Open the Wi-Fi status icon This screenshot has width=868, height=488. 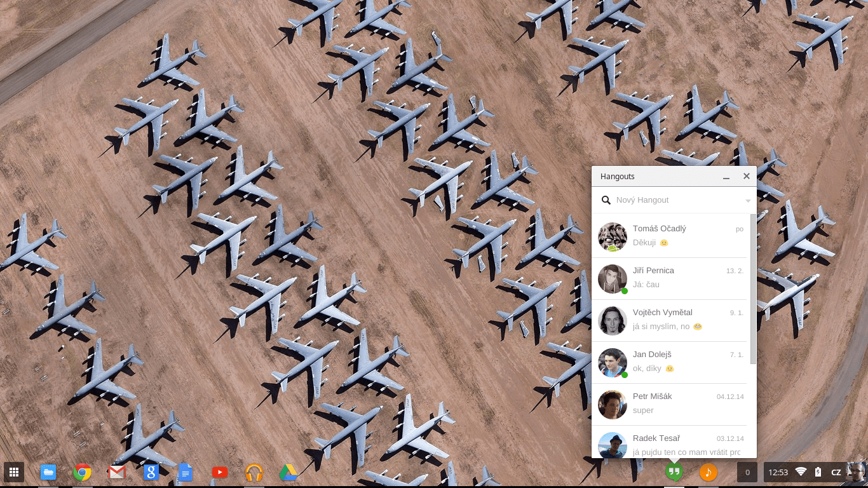(x=801, y=472)
